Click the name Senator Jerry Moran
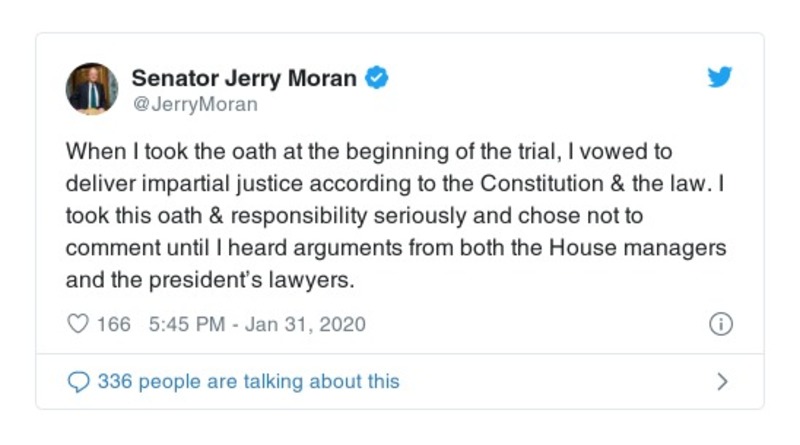This screenshot has width=800, height=445. click(244, 78)
